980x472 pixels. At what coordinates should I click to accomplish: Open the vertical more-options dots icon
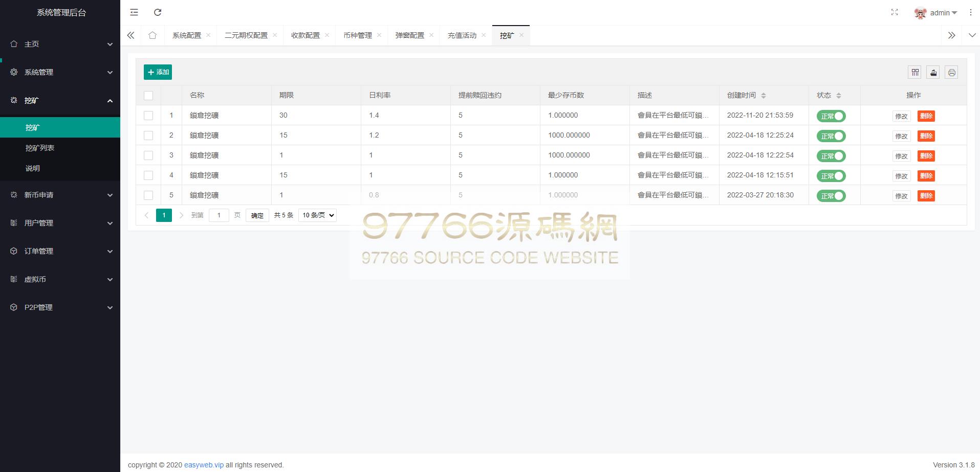[x=970, y=12]
